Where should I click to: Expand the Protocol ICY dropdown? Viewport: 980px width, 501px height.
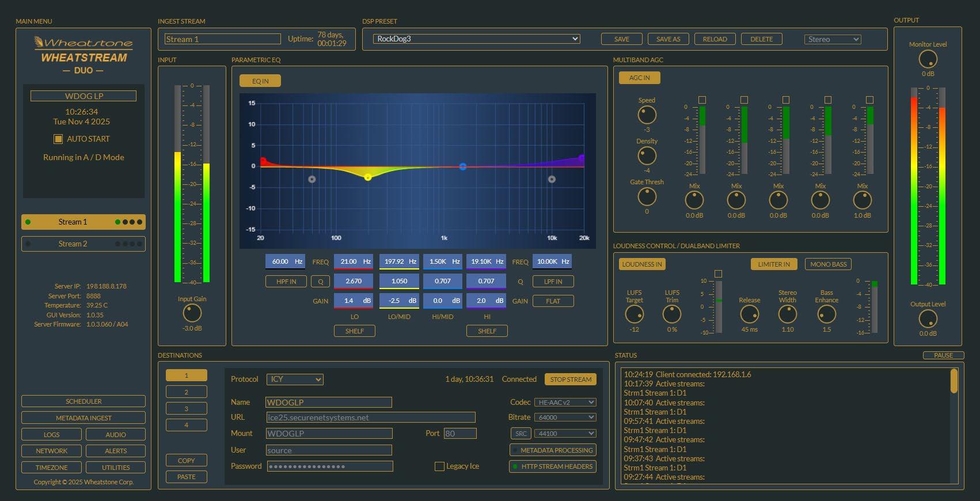click(295, 379)
